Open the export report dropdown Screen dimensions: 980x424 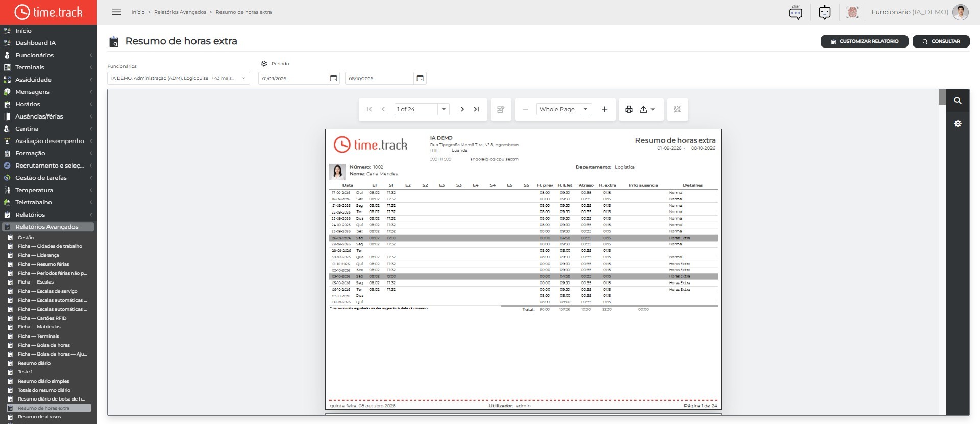647,109
